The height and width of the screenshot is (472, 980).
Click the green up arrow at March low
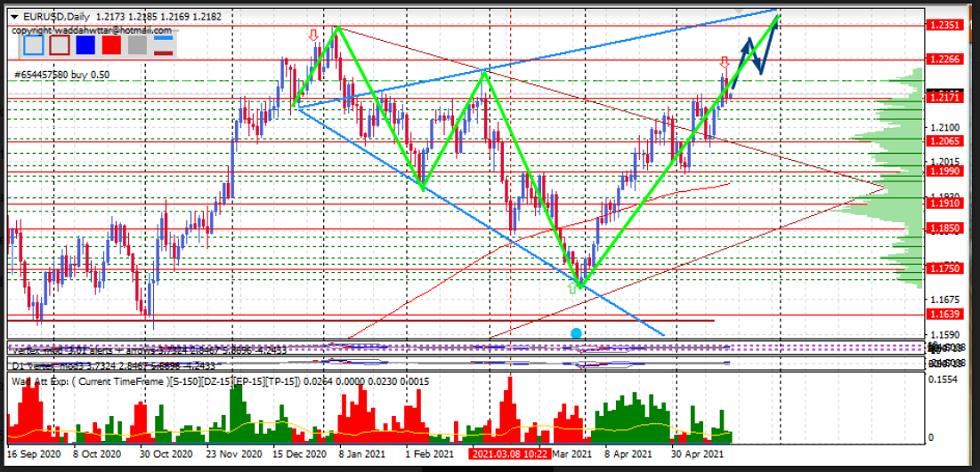575,286
